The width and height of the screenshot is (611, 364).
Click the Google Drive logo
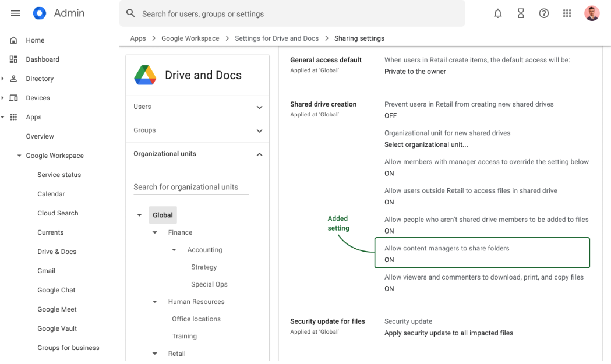145,75
